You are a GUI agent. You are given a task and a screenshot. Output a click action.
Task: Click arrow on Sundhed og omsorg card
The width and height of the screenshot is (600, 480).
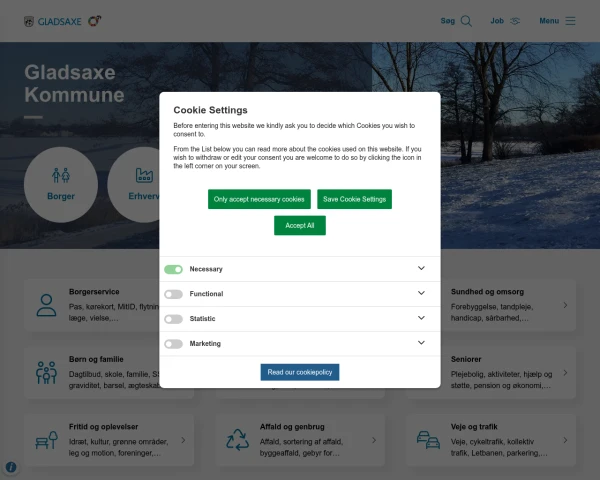(565, 305)
